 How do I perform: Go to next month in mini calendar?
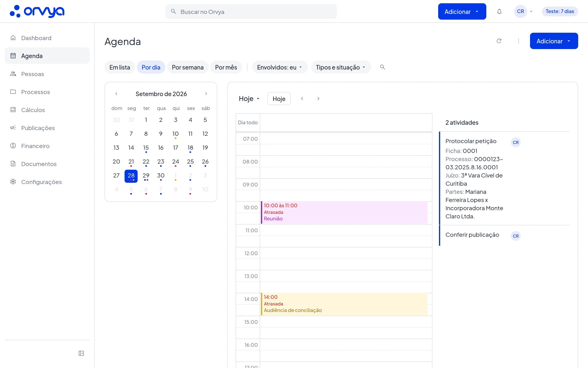click(206, 94)
